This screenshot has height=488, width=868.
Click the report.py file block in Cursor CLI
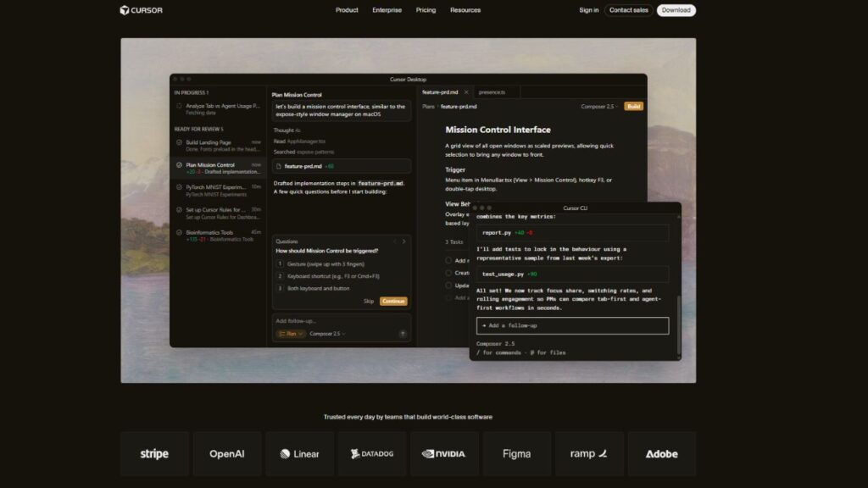pyautogui.click(x=572, y=233)
